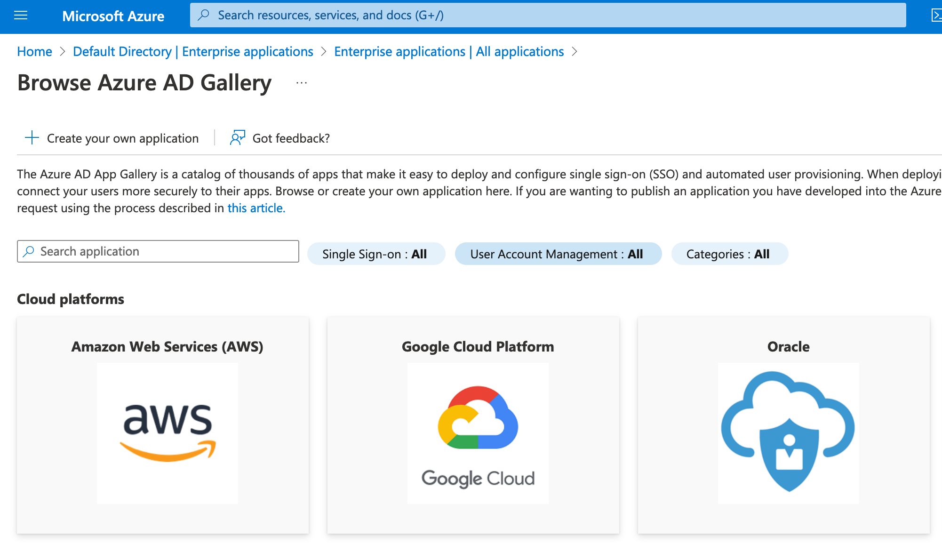Click the Browse Azure AD Gallery title
Image resolution: width=942 pixels, height=560 pixels.
click(x=144, y=83)
